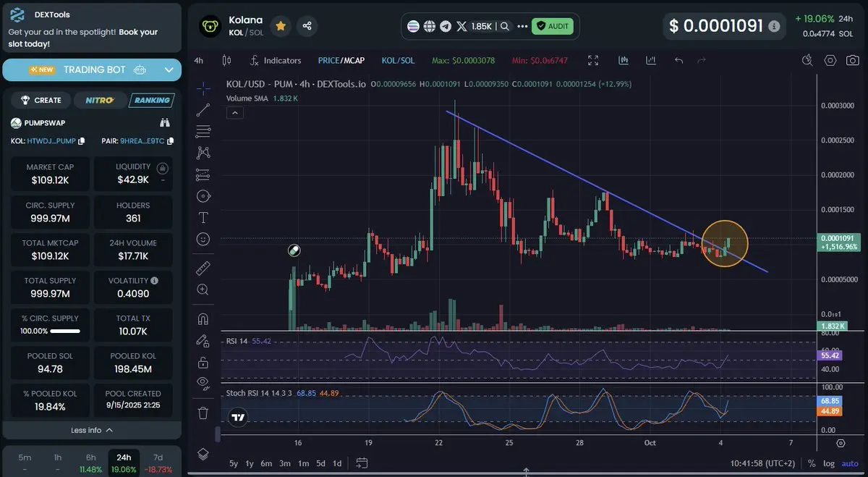Screen dimensions: 868x477
Task: Set chart range to 1d
Action: point(337,463)
